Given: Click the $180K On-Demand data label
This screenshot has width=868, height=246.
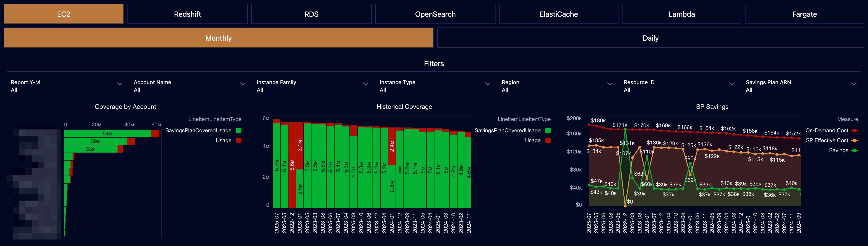Looking at the screenshot, I should click(x=598, y=121).
